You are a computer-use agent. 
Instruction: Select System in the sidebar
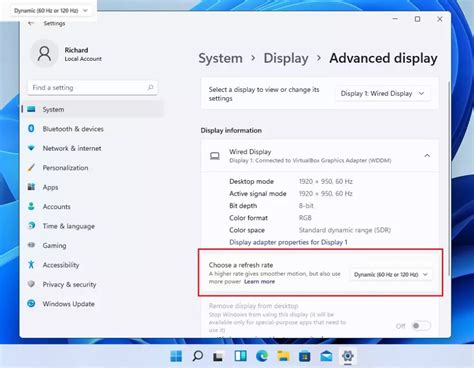point(93,109)
